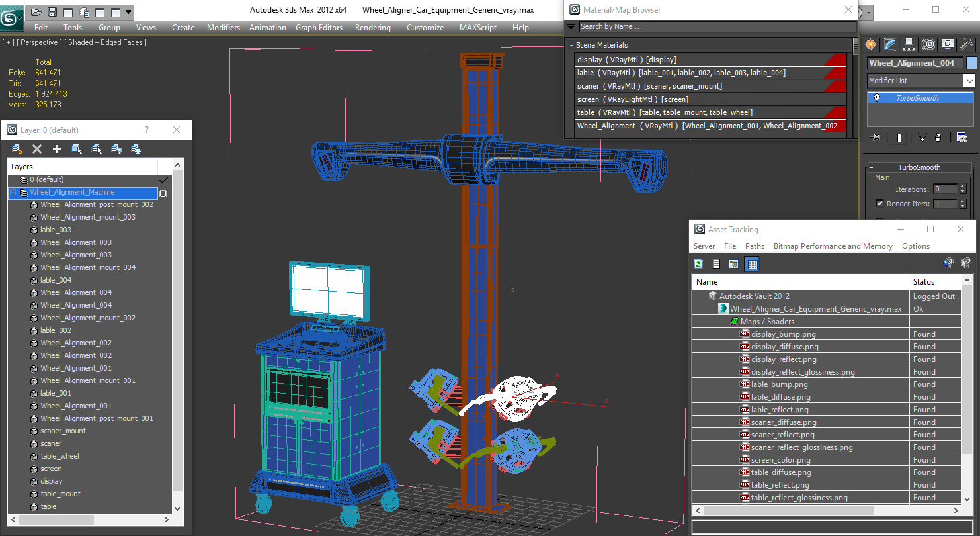The image size is (980, 536).
Task: Open the Rendering menu
Action: tap(372, 28)
